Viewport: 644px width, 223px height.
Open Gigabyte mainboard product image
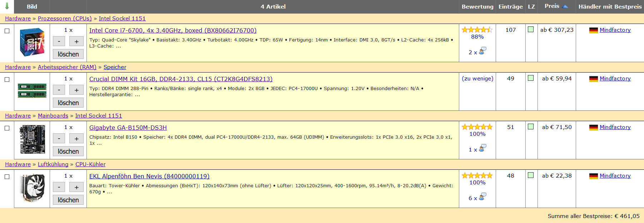click(x=32, y=139)
